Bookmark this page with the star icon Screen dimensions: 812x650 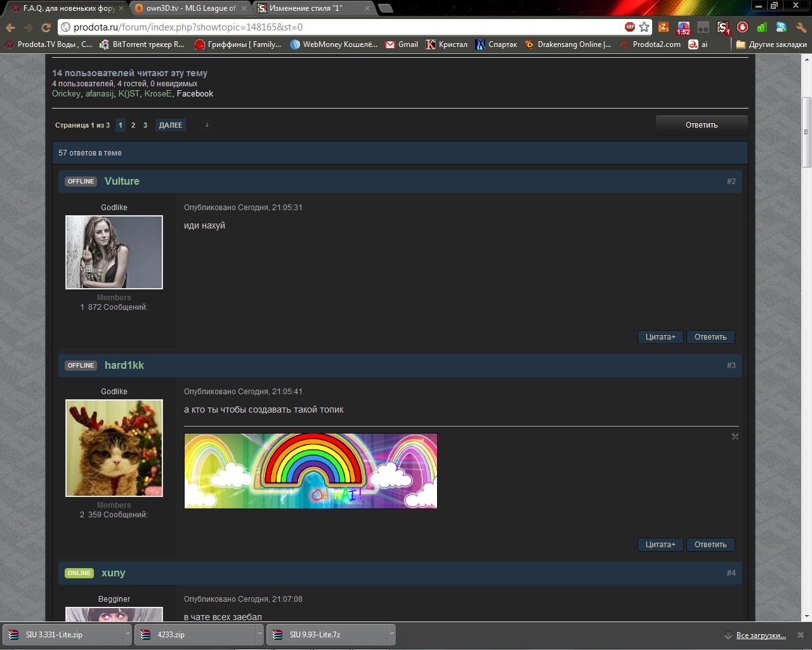[645, 27]
